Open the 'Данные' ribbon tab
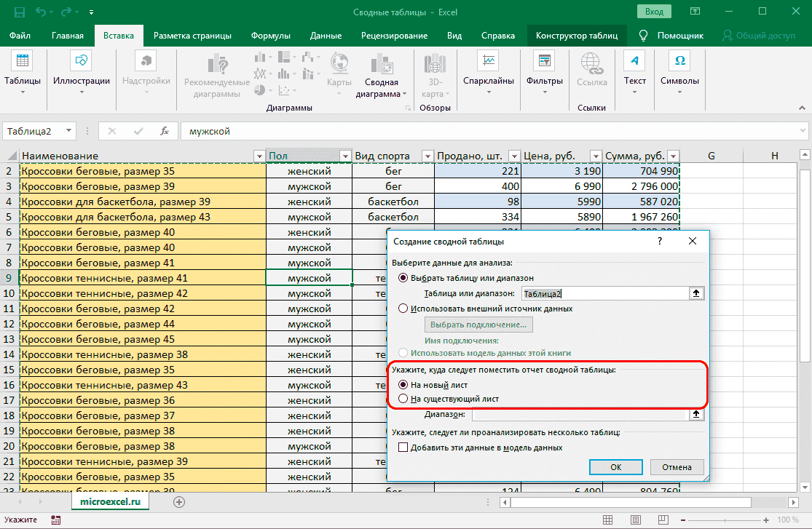The image size is (812, 529). (326, 36)
